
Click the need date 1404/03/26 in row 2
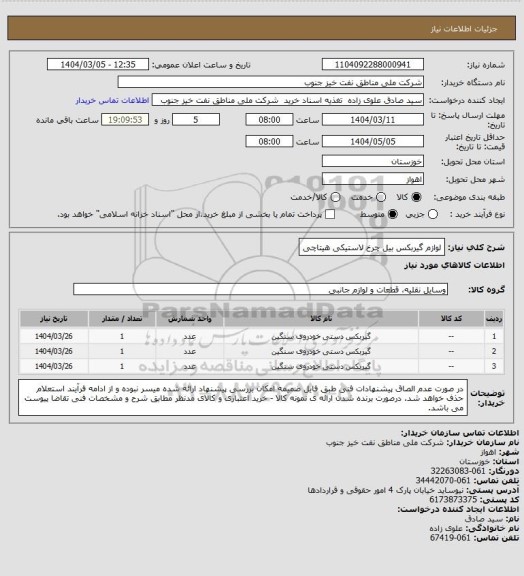[x=54, y=352]
